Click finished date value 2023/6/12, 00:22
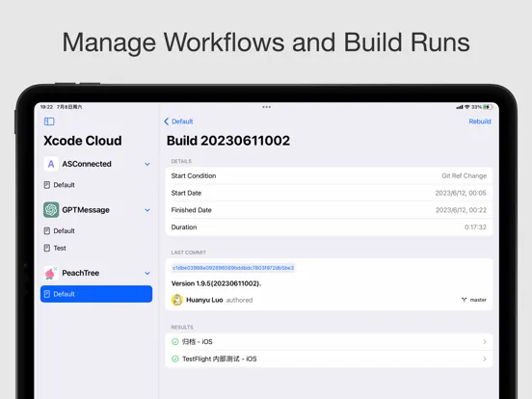Viewport: 532px width, 399px height. pos(461,210)
